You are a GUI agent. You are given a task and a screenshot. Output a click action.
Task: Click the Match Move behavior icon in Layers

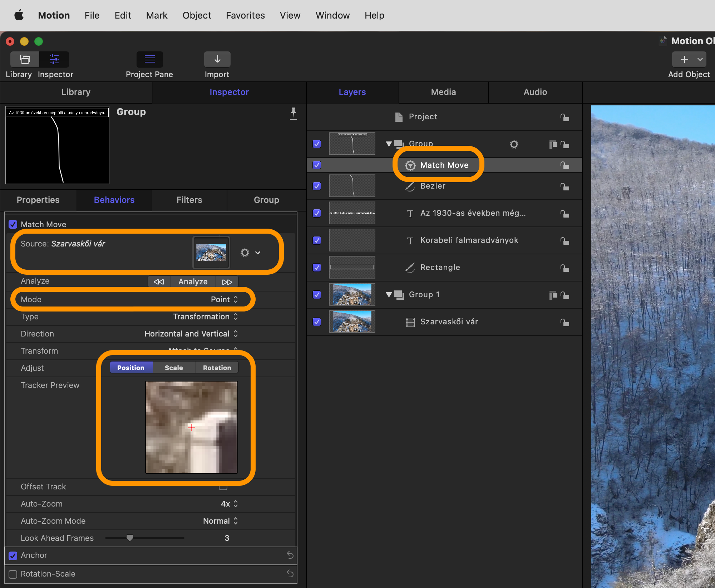410,165
